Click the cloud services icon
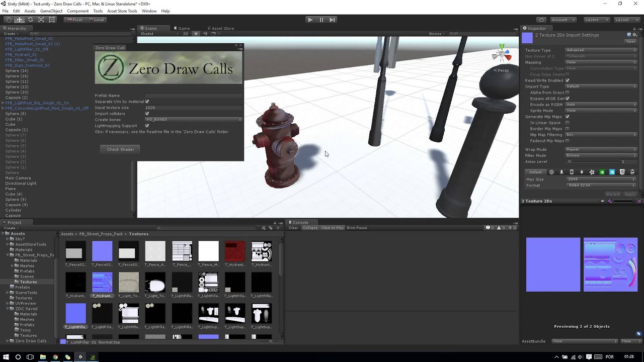The width and height of the screenshot is (644, 362). [541, 20]
